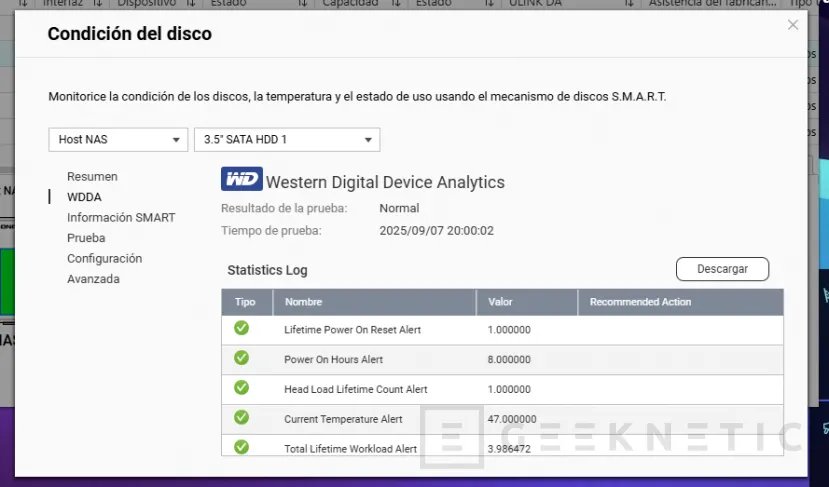Click the WD logo icon
Screen dimensions: 829x487
[x=242, y=179]
